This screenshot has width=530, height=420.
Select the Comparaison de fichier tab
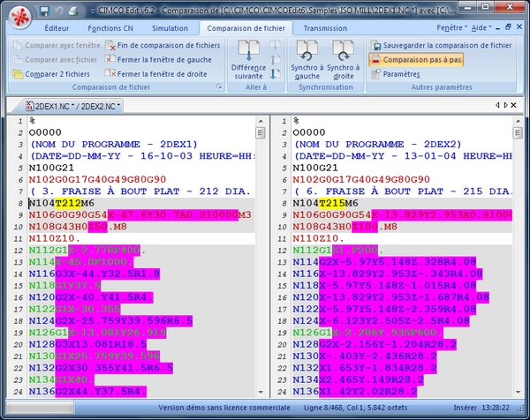coord(246,28)
